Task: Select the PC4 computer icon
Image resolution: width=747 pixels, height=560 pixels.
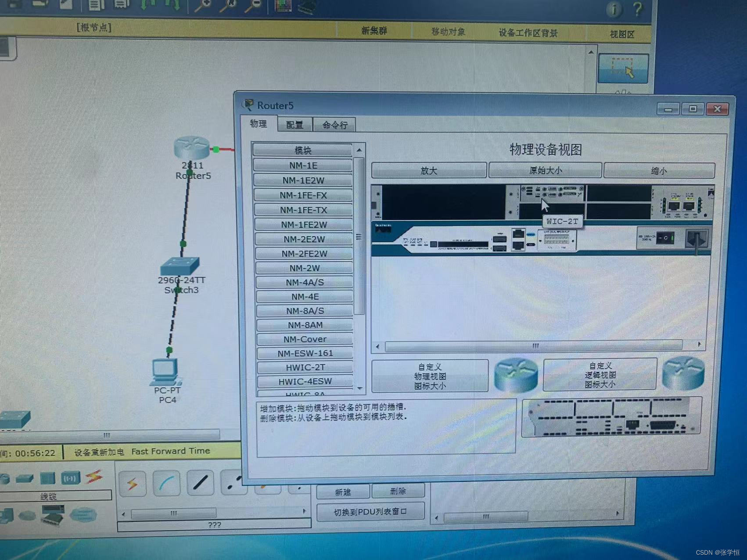Action: pos(165,372)
